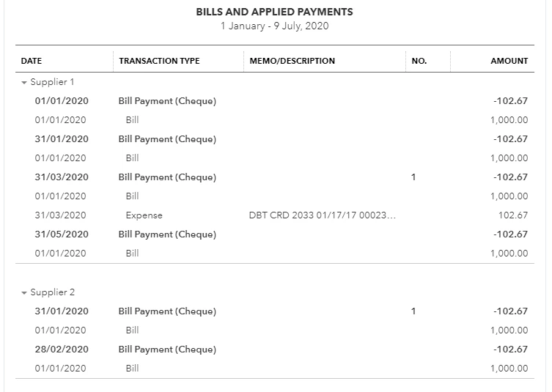The image size is (552, 392).
Task: Click the MEMO/DESCRIPTION column header
Action: pos(292,61)
